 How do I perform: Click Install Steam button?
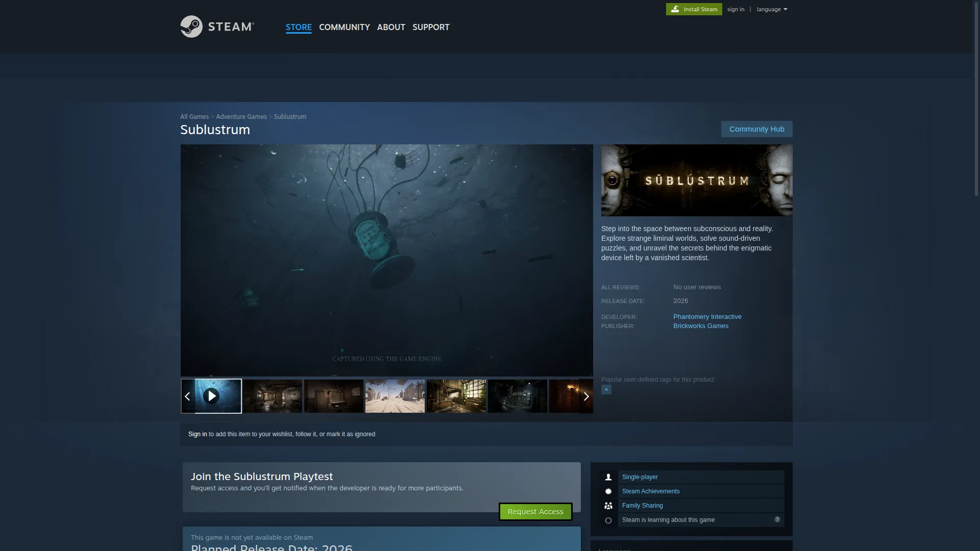[x=694, y=9]
